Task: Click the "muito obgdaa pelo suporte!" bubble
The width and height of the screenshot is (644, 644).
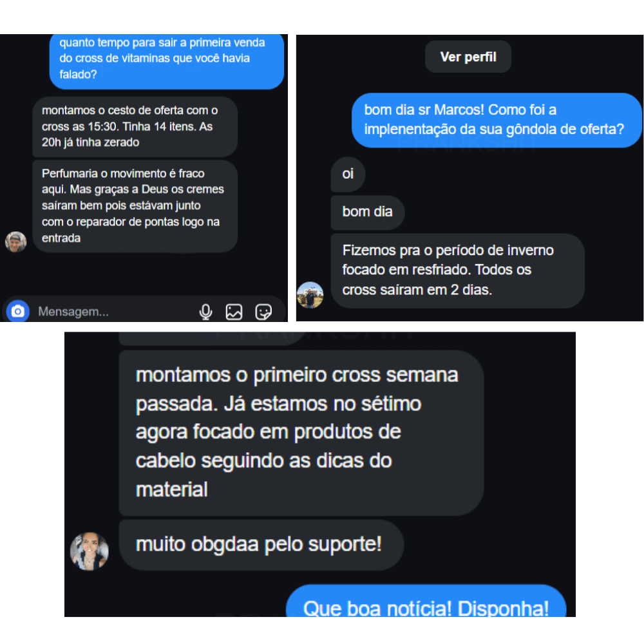Action: (x=261, y=545)
